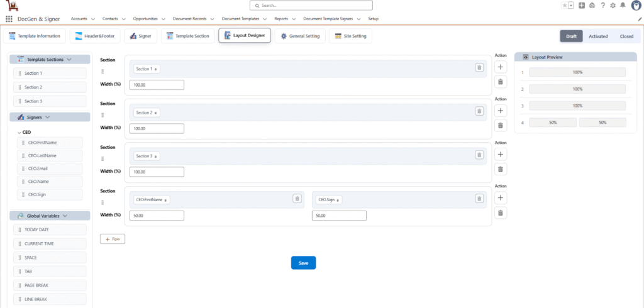The height and width of the screenshot is (308, 644).
Task: Set template status to Activated
Action: pyautogui.click(x=598, y=36)
